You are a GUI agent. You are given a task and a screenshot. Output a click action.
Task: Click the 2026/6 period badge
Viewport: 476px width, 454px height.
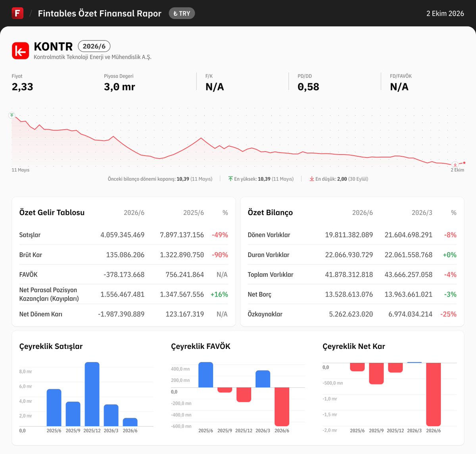(x=94, y=46)
